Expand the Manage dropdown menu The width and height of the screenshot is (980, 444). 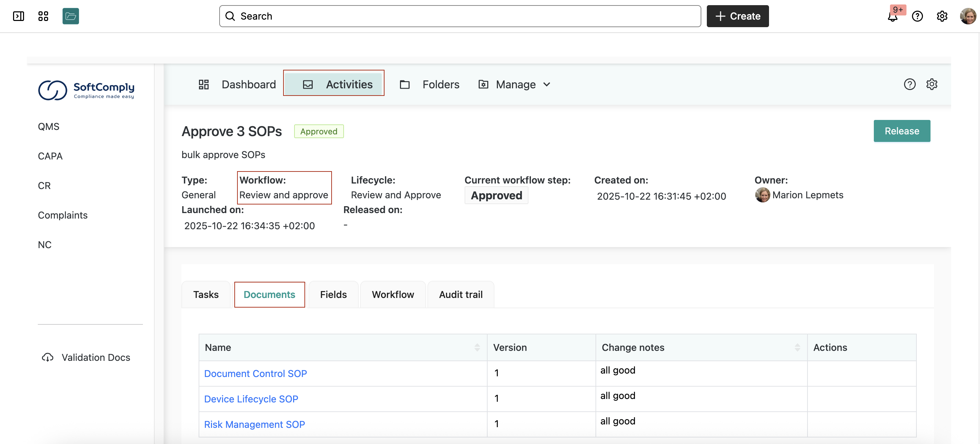(x=514, y=84)
